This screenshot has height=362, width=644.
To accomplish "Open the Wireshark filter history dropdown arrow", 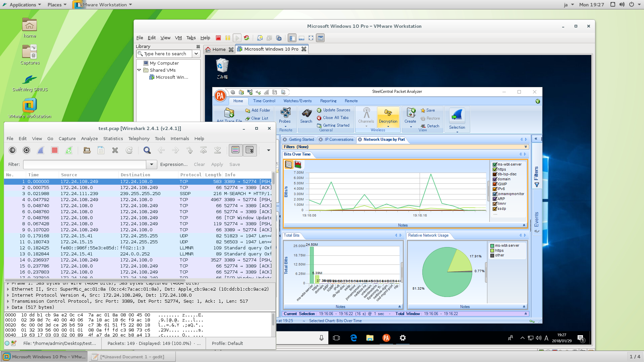I will [x=152, y=164].
